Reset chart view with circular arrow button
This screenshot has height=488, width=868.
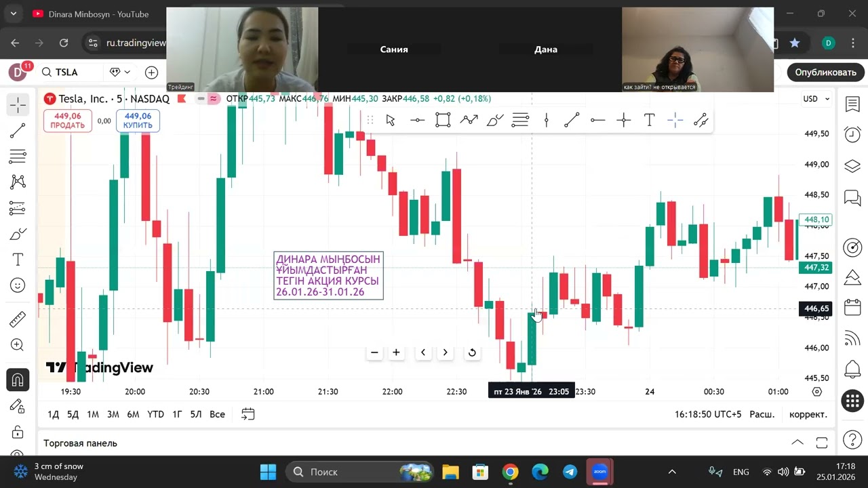[x=472, y=352]
